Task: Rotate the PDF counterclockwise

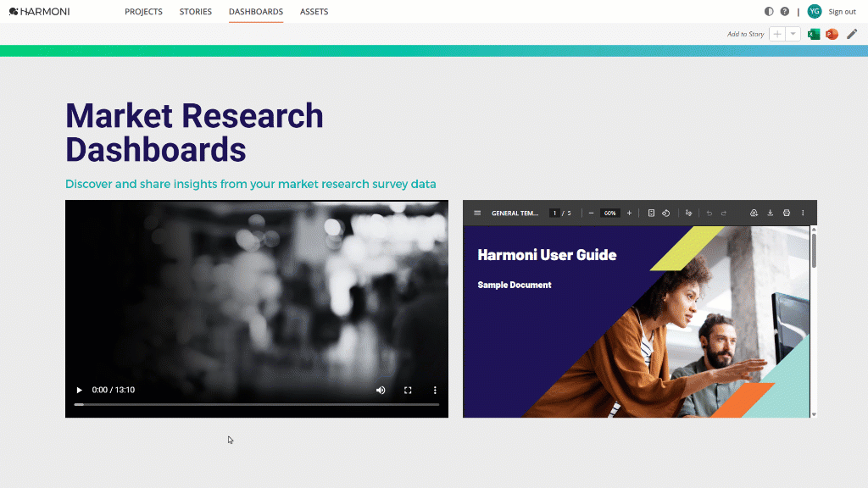Action: pos(666,213)
